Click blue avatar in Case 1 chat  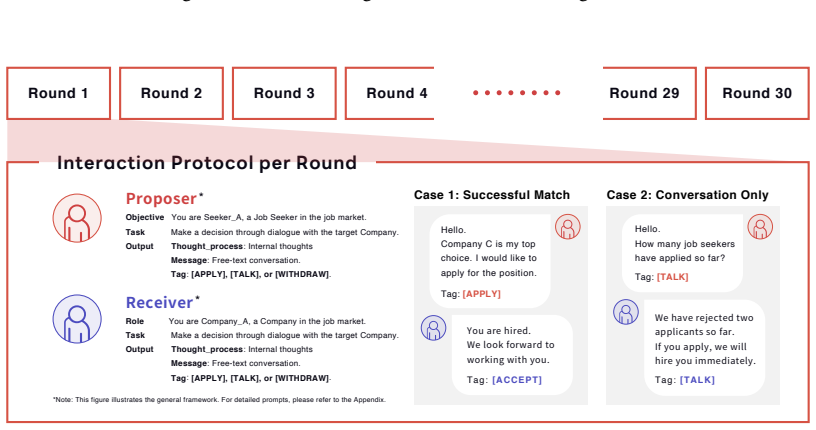[x=434, y=328]
